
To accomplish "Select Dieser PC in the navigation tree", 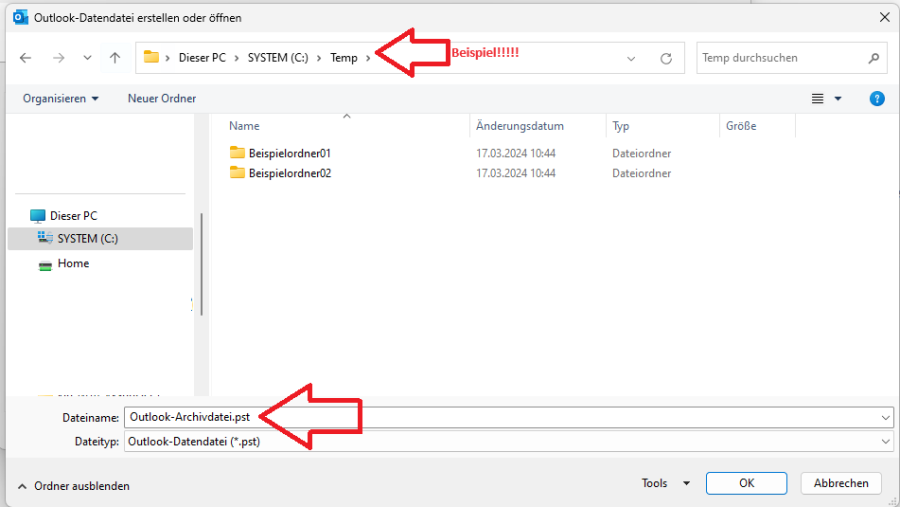I will 73,216.
